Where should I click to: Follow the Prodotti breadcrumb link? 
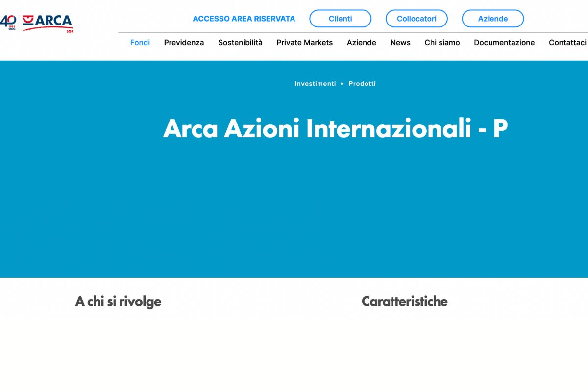click(x=362, y=84)
